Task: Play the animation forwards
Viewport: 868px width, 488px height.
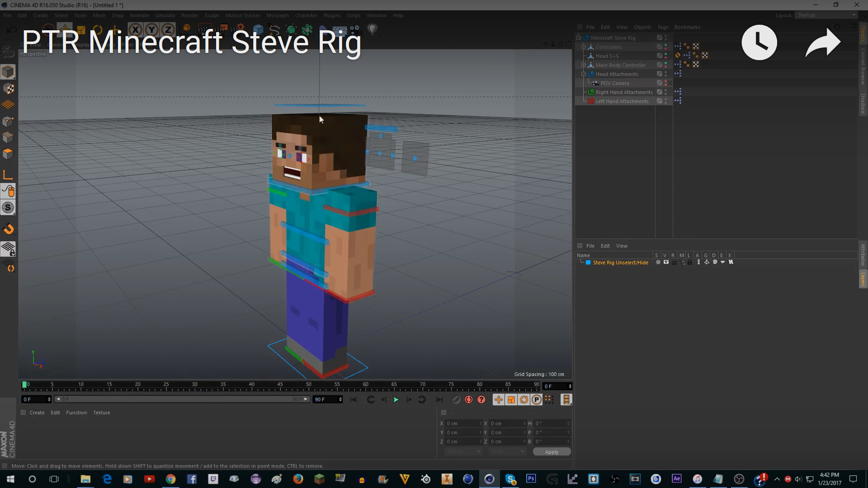Action: [x=396, y=399]
